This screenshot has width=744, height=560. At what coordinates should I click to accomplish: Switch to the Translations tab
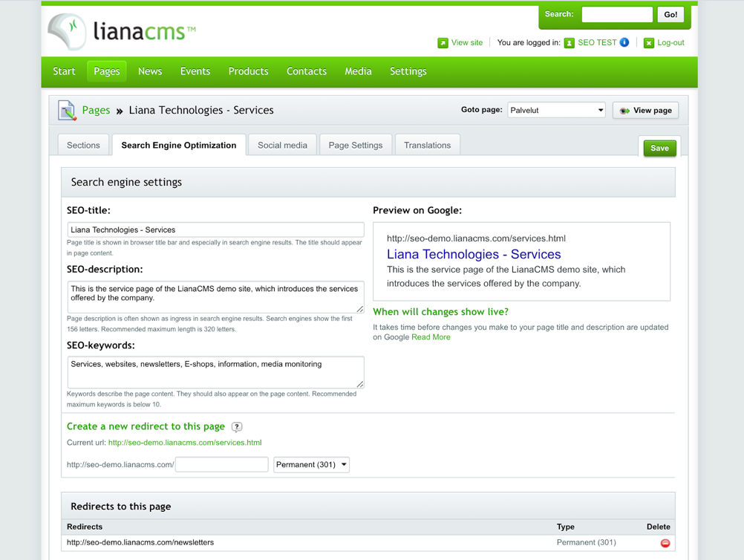point(428,146)
